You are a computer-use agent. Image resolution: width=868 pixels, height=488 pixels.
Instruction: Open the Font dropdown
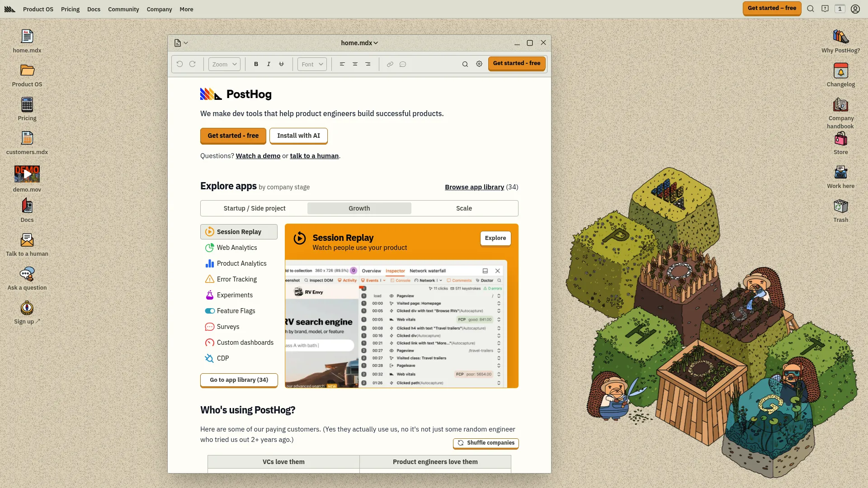[x=311, y=64]
